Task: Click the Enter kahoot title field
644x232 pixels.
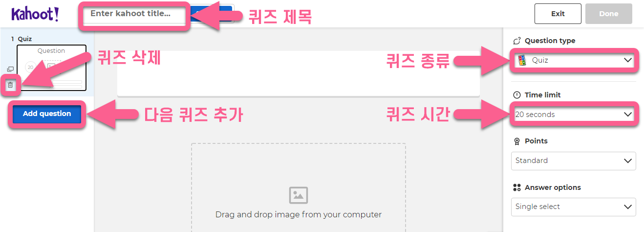Action: tap(134, 14)
